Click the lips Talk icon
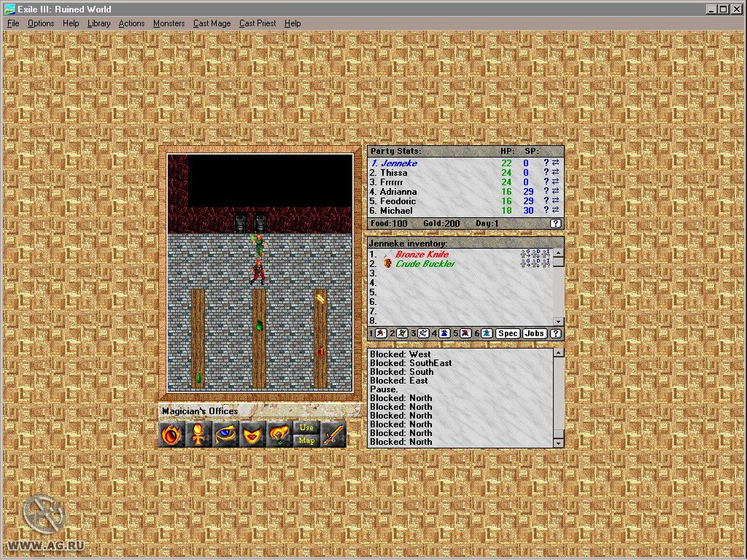747x560 pixels. click(x=252, y=435)
